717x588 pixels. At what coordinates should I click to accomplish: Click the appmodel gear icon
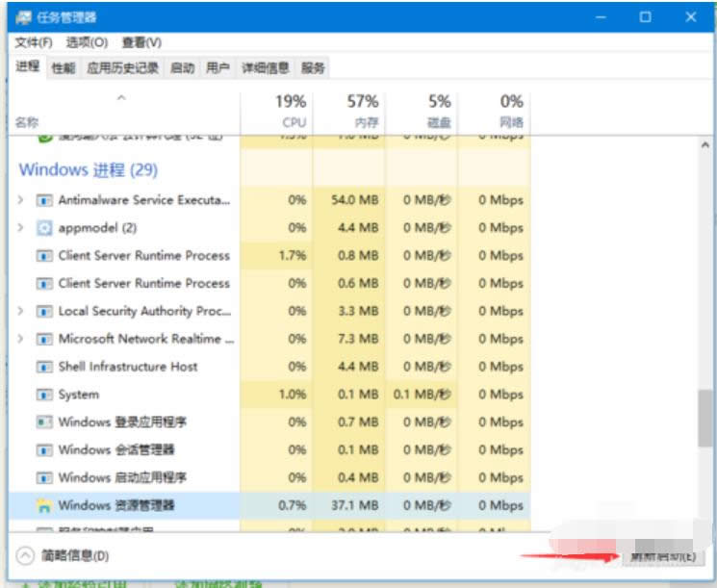pos(43,228)
